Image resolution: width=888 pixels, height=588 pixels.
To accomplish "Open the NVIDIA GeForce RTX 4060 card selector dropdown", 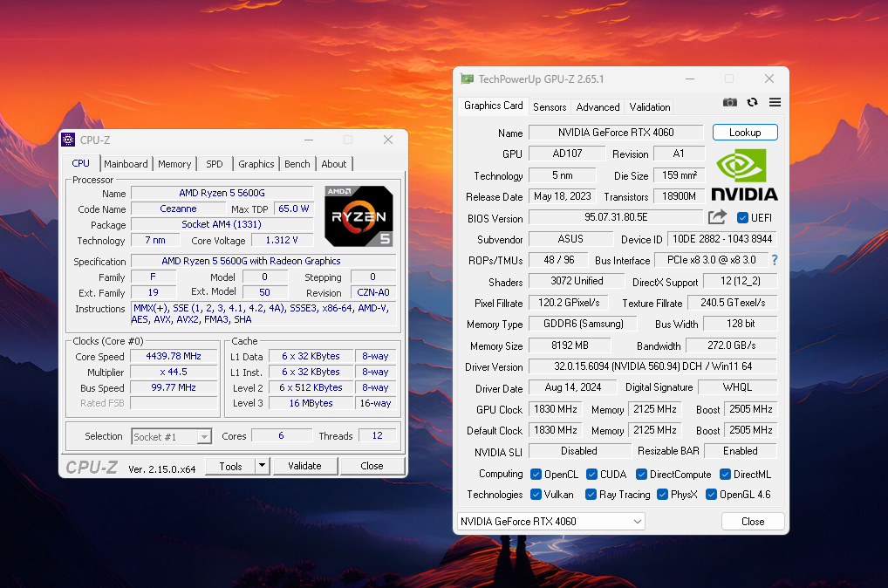I will point(551,521).
